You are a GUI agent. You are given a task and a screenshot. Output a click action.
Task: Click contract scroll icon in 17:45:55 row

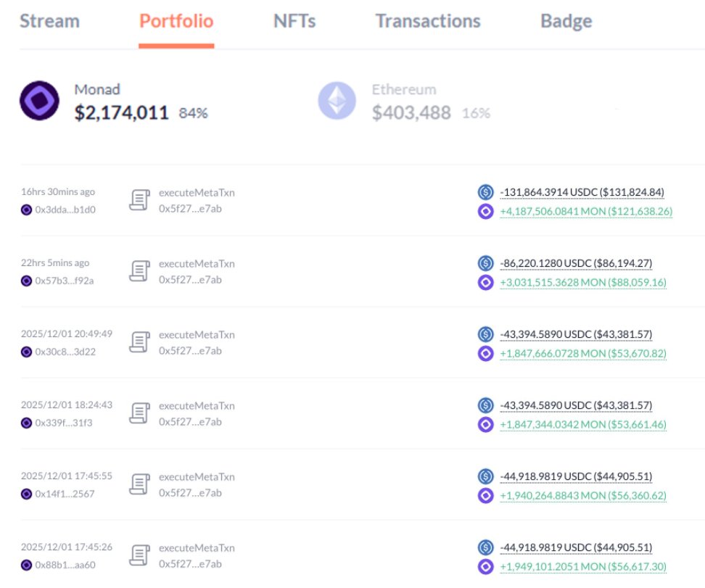coord(139,484)
